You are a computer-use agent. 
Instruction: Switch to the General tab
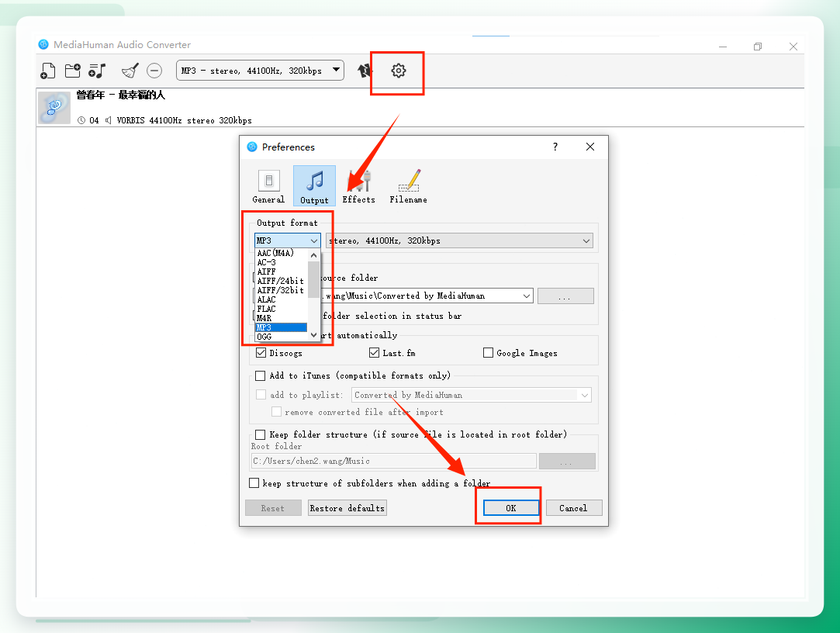[x=268, y=186]
